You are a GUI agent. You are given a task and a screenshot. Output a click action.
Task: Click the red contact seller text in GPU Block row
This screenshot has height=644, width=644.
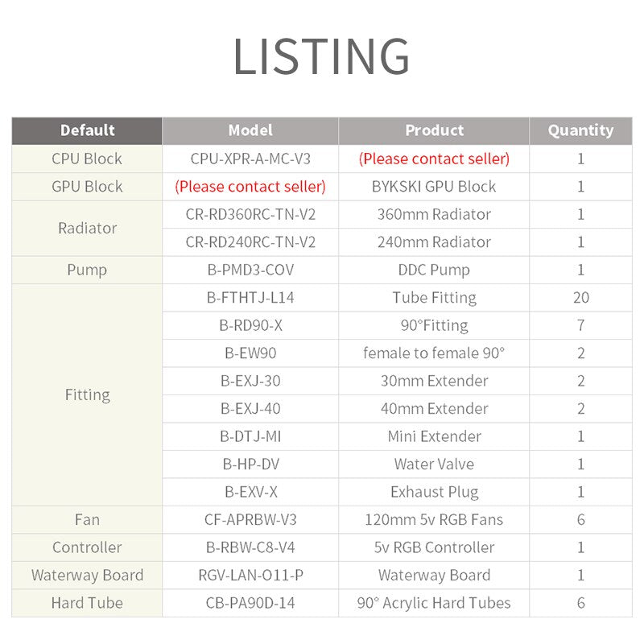click(x=250, y=187)
